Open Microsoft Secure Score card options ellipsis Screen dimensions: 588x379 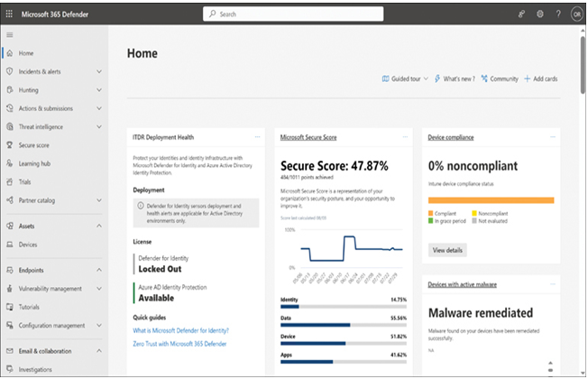405,137
